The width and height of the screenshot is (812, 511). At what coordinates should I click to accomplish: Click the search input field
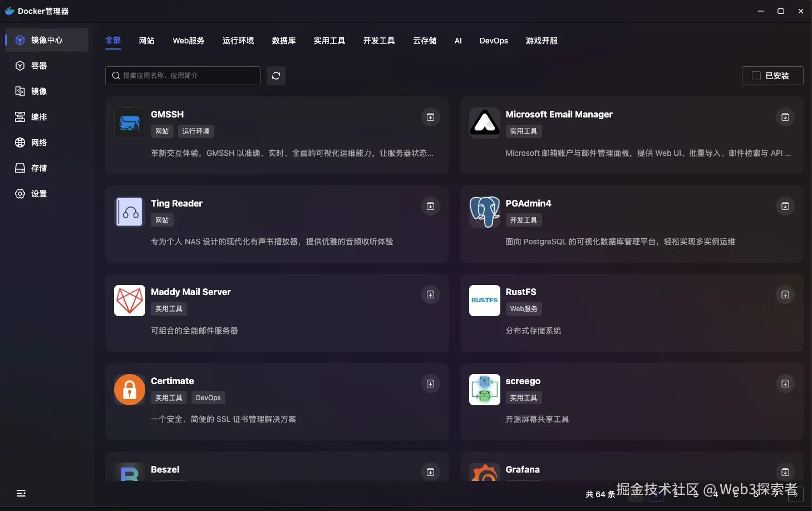click(x=183, y=75)
